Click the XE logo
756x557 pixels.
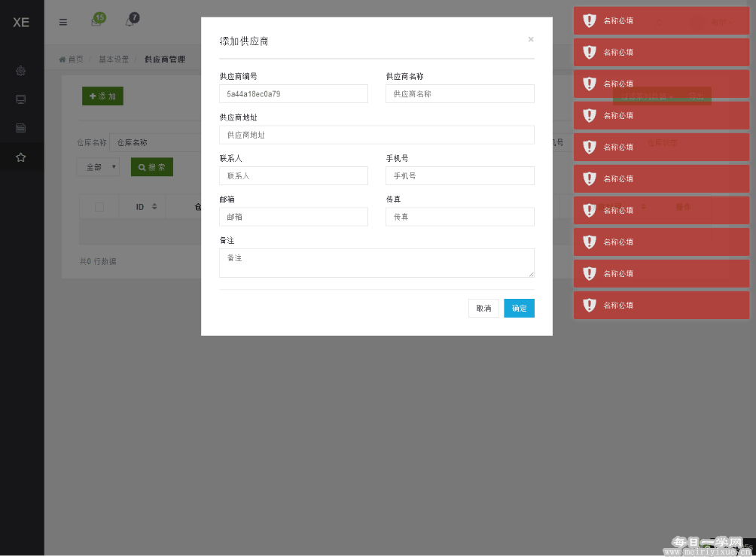21,23
